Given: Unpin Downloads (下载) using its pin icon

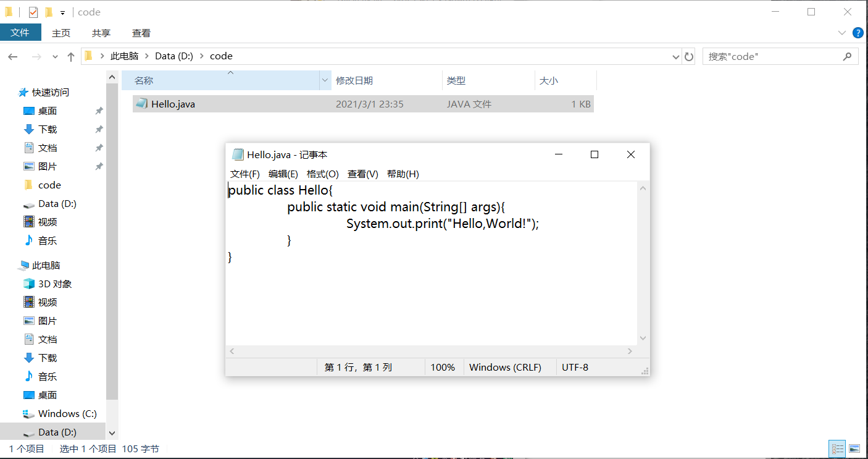Looking at the screenshot, I should tap(99, 129).
